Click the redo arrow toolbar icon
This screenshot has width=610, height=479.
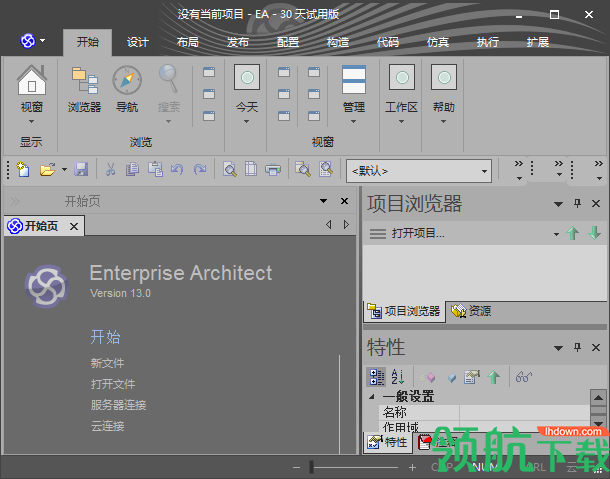pos(200,170)
